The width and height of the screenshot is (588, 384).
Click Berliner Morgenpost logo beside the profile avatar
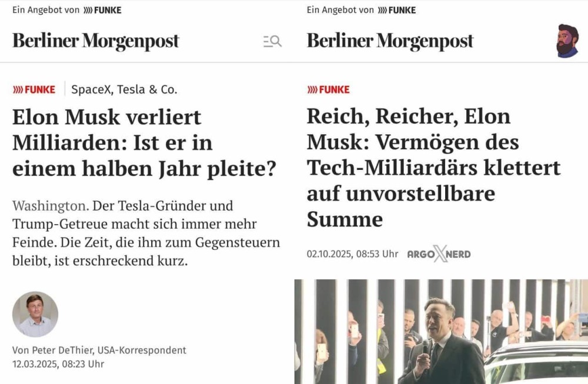[390, 41]
